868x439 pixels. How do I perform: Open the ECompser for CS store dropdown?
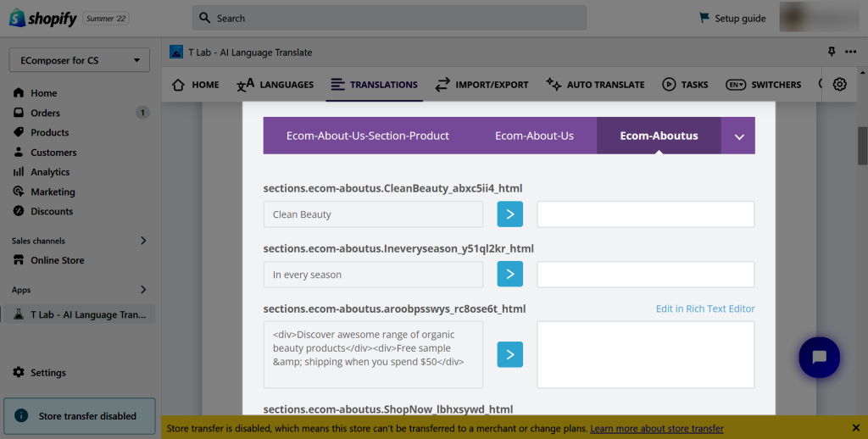coord(79,60)
